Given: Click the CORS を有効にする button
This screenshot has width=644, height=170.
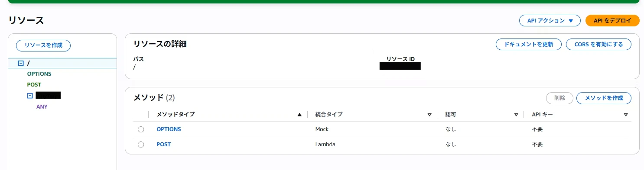Looking at the screenshot, I should [598, 44].
